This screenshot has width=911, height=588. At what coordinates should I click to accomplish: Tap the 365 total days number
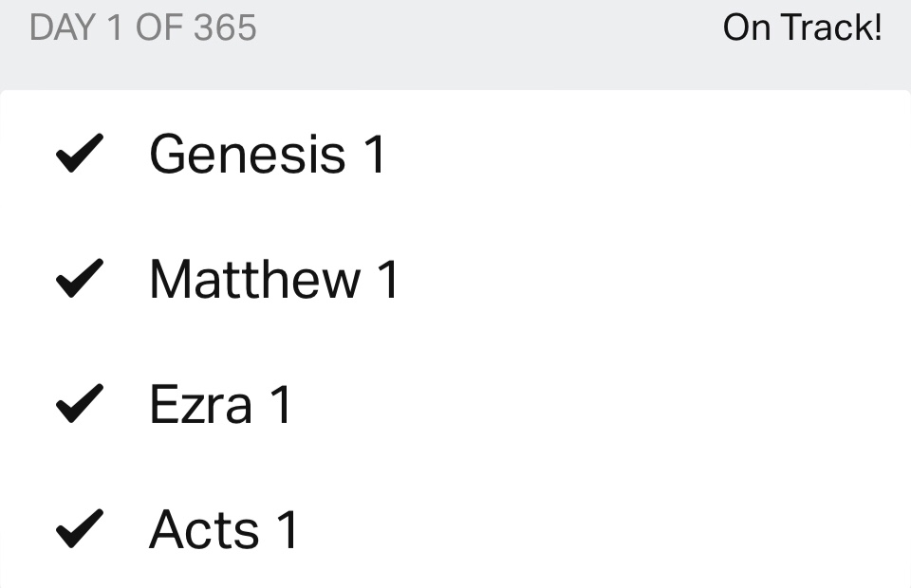[225, 28]
